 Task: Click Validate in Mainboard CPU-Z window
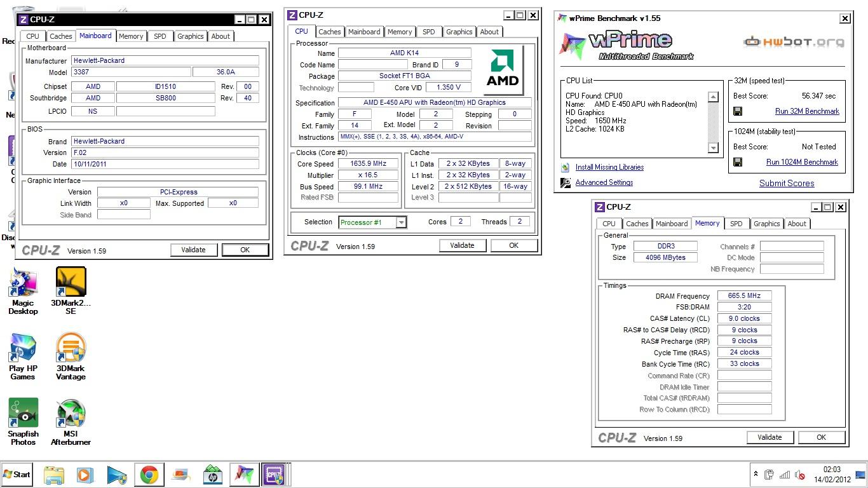(x=194, y=250)
